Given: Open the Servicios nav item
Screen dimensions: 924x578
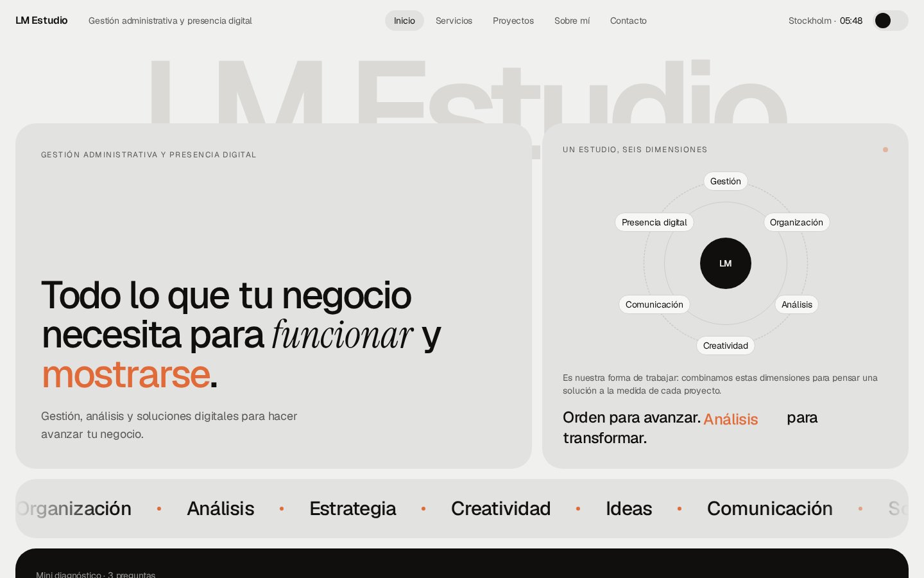Looking at the screenshot, I should coord(454,21).
